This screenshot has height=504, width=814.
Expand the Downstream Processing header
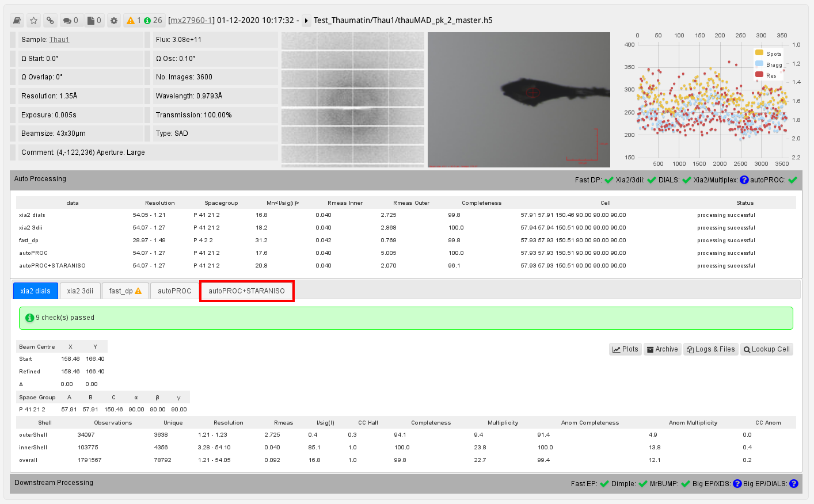coord(406,483)
